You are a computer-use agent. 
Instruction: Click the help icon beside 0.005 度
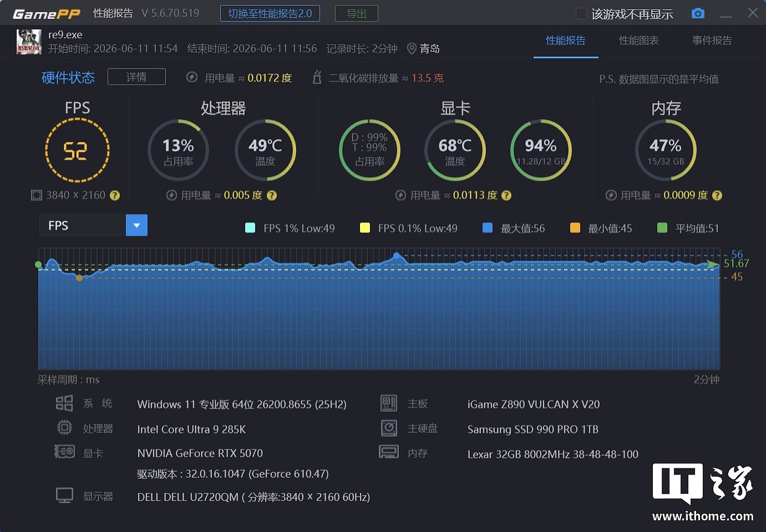coord(272,196)
